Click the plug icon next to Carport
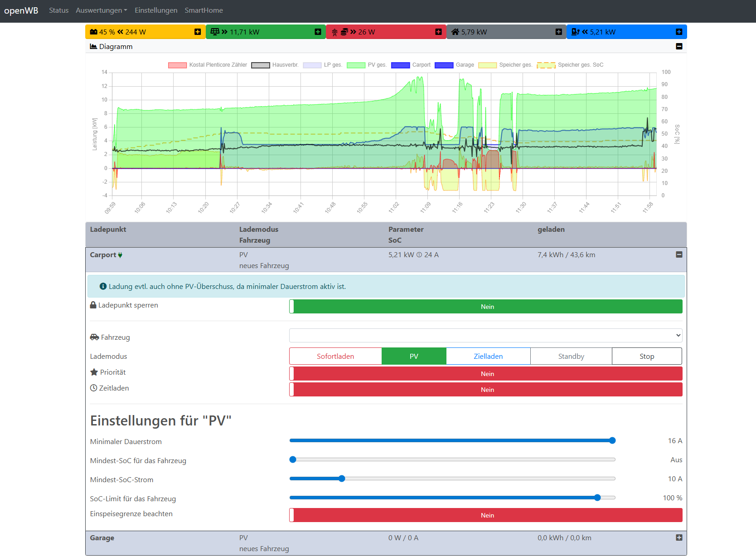 [120, 255]
